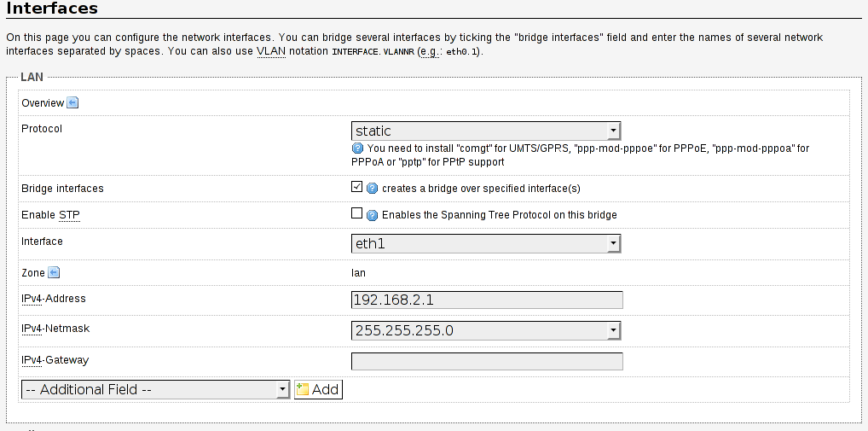Viewport: 868px width, 431px height.
Task: Open the IPv4-Netmask dropdown
Action: 485,330
